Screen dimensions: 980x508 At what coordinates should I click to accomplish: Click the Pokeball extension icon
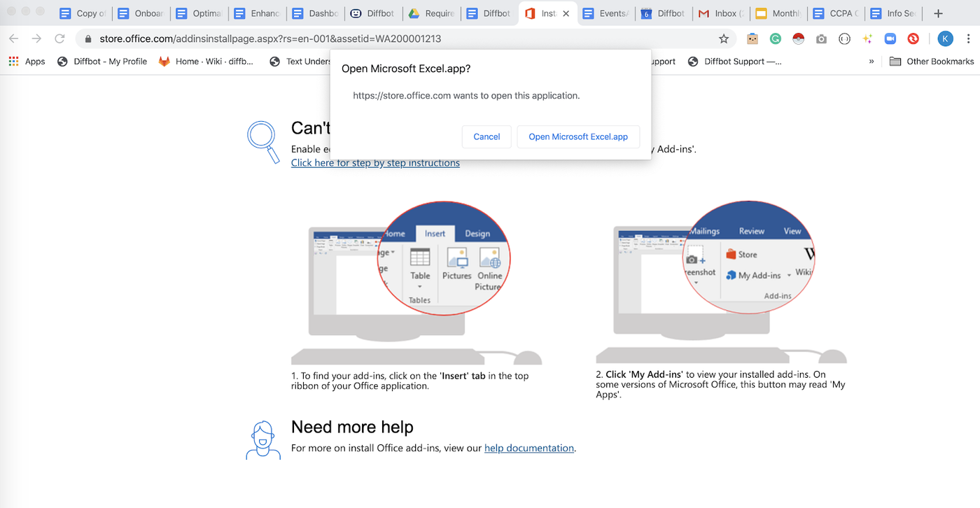(799, 39)
